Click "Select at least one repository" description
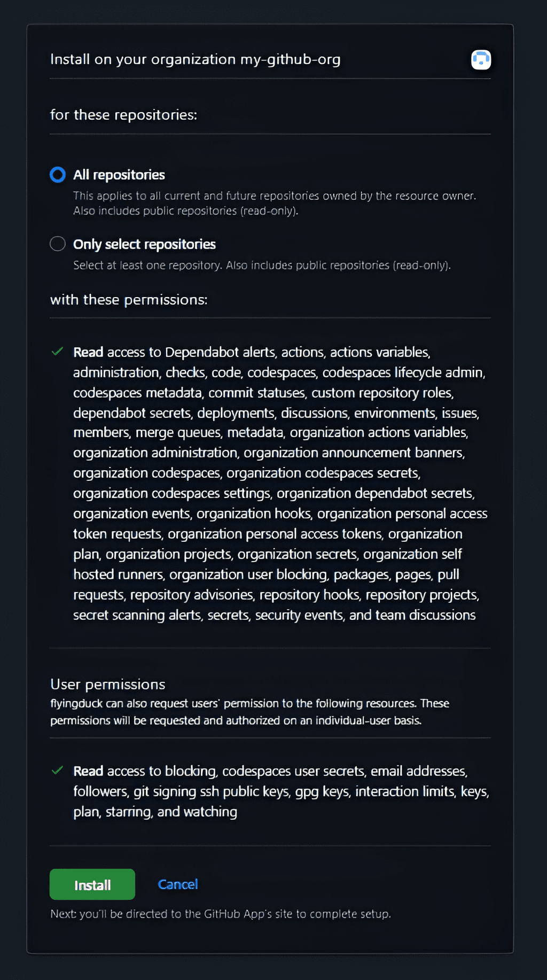Screen dimensions: 547x980 [262, 266]
